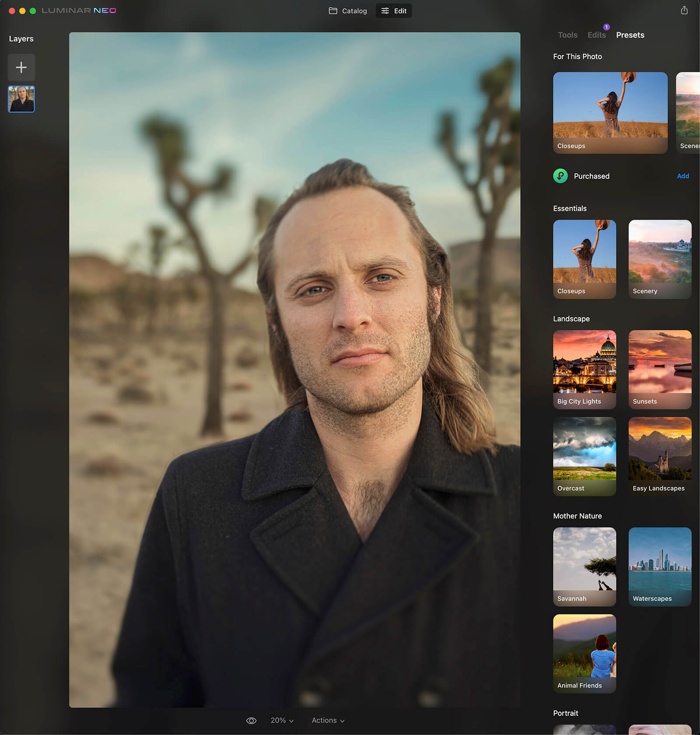Switch to the Tools tab

coord(567,35)
